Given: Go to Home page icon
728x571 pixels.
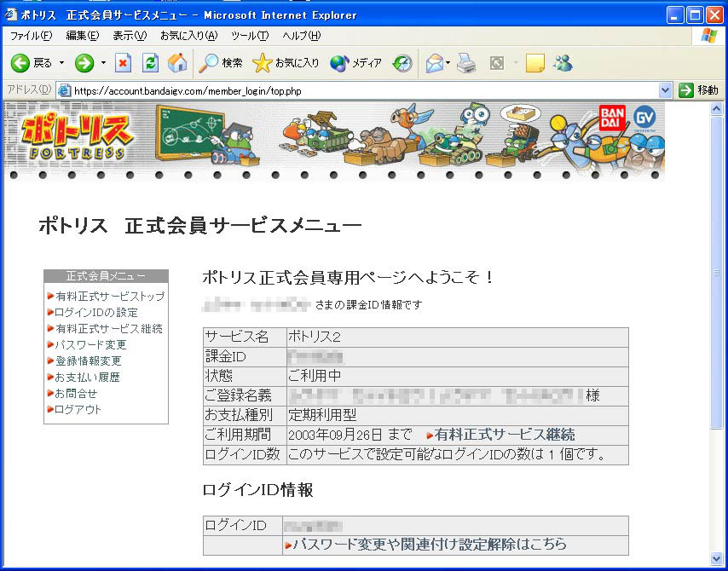Looking at the screenshot, I should pos(177,63).
